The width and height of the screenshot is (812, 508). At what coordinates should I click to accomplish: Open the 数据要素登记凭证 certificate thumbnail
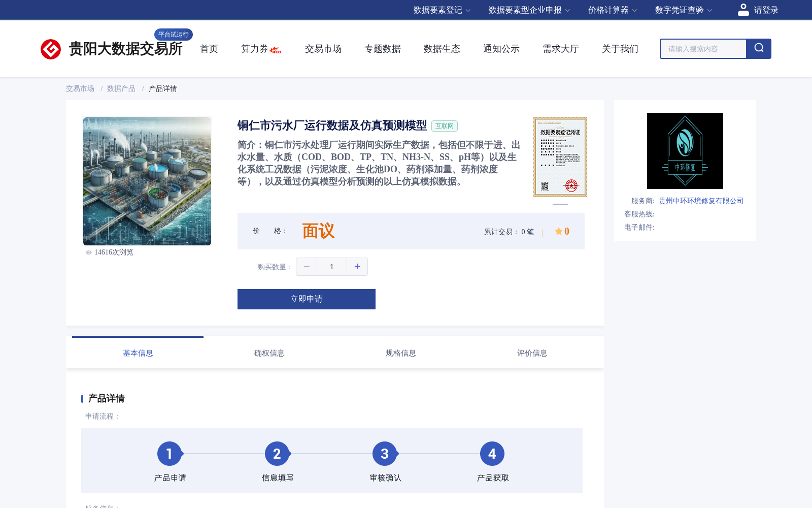click(x=560, y=157)
